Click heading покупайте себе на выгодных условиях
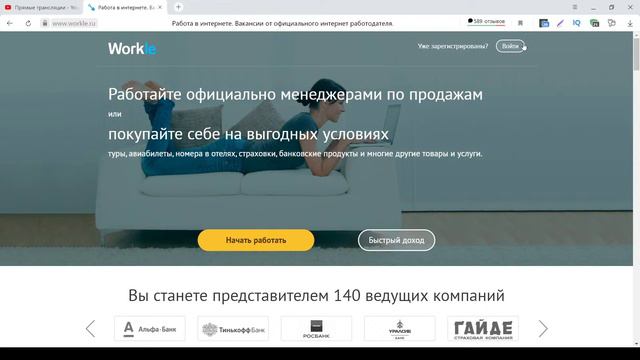The width and height of the screenshot is (640, 360). [248, 134]
